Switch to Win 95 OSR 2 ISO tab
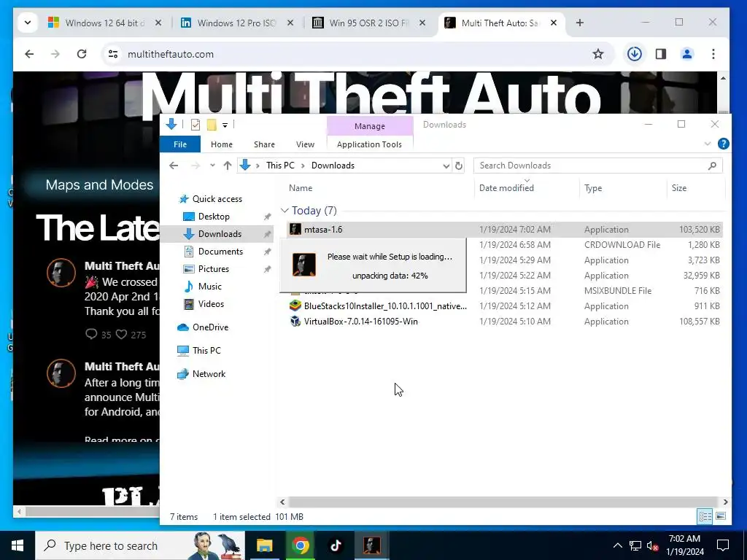The height and width of the screenshot is (560, 747). pyautogui.click(x=369, y=23)
